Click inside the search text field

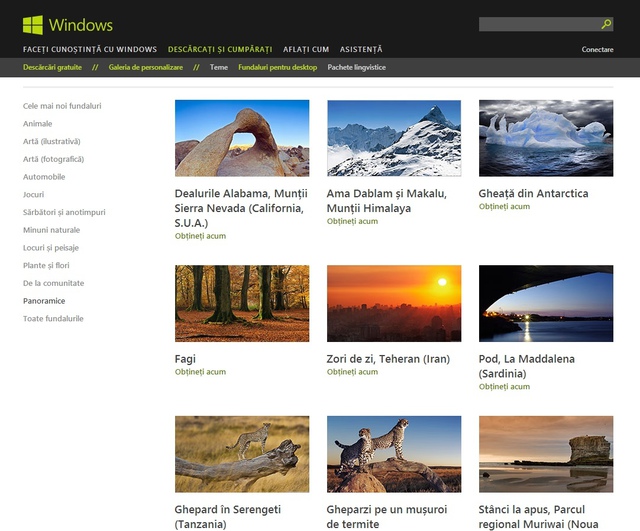click(538, 24)
